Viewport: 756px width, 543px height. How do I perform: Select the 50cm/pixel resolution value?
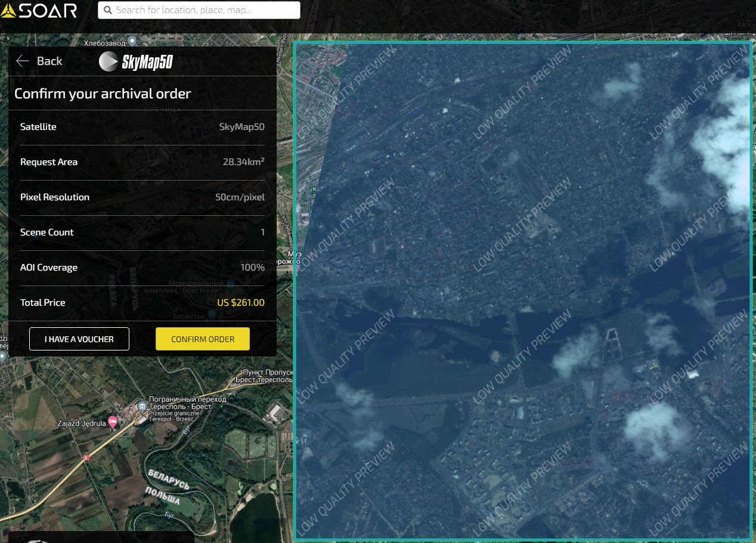240,197
